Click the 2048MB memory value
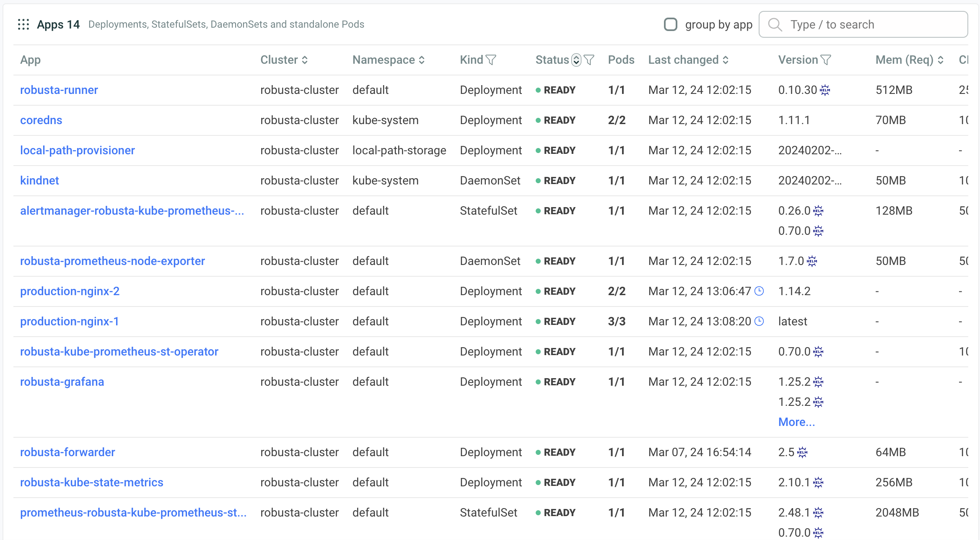 tap(897, 513)
